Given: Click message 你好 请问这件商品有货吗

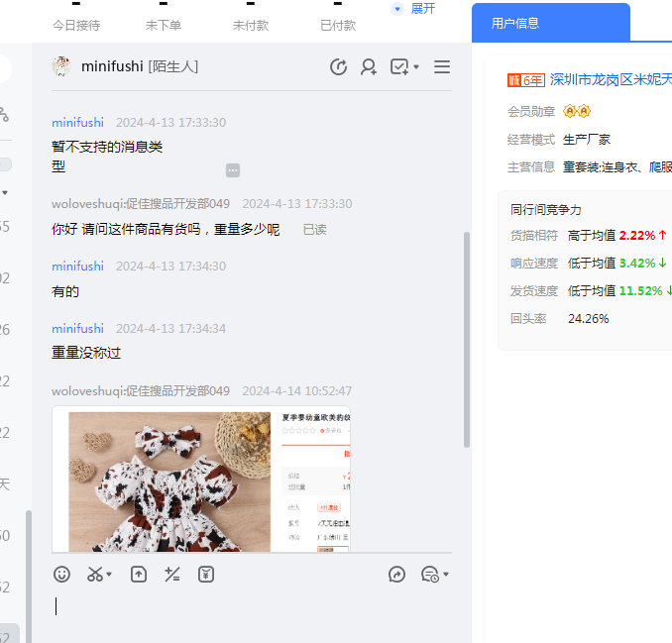Looking at the screenshot, I should pos(166,229).
